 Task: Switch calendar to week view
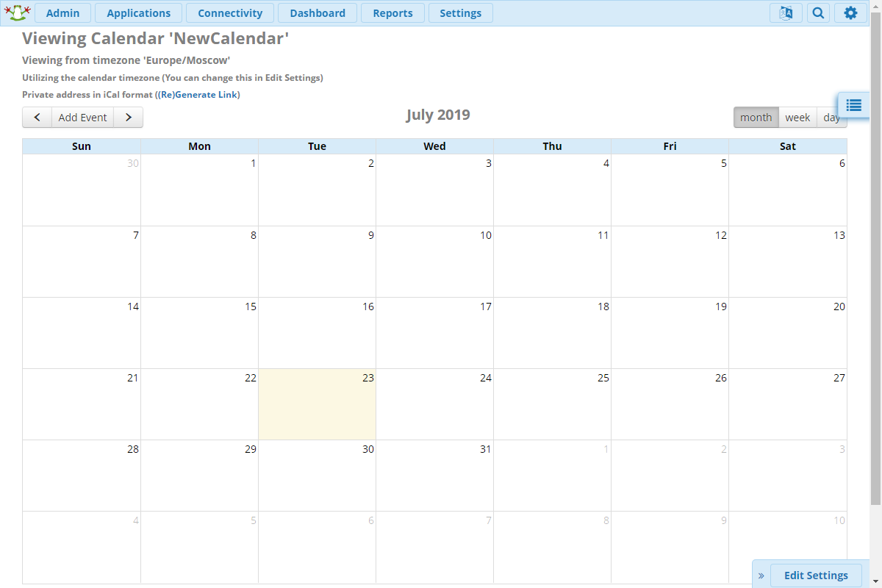click(797, 118)
